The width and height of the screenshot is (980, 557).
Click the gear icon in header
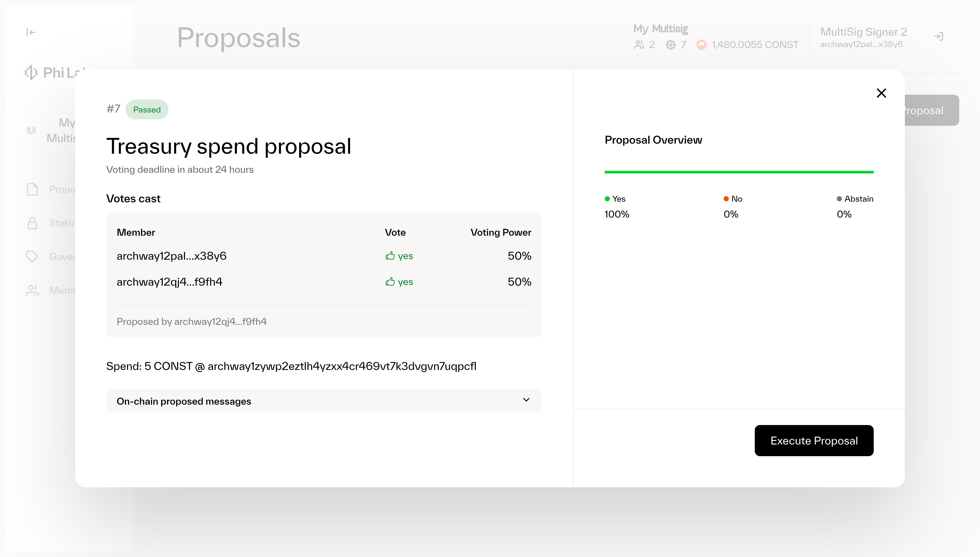tap(671, 45)
